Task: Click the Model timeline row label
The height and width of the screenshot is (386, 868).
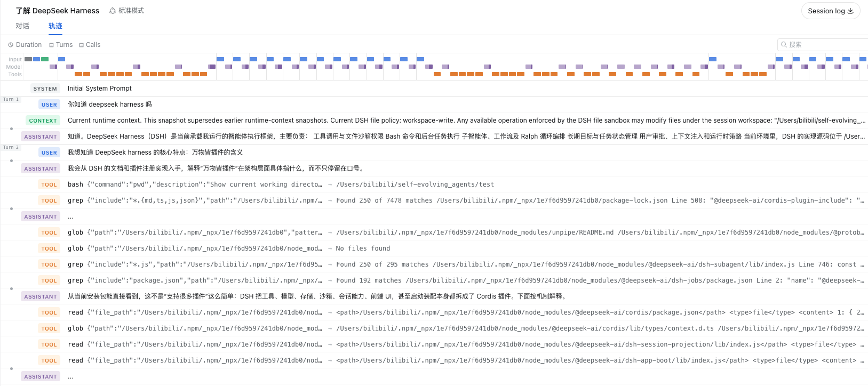Action: [14, 67]
